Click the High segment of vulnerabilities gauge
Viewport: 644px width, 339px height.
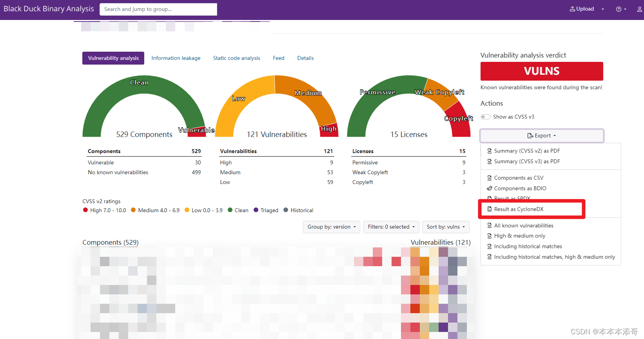tap(329, 130)
